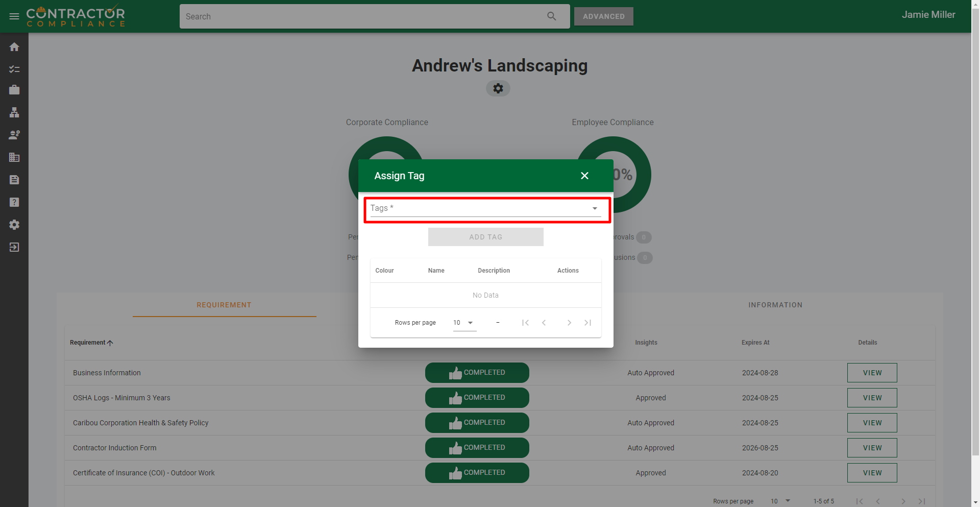Screen dimensions: 980x507
Task: Open the checklist icon in sidebar
Action: click(x=14, y=69)
